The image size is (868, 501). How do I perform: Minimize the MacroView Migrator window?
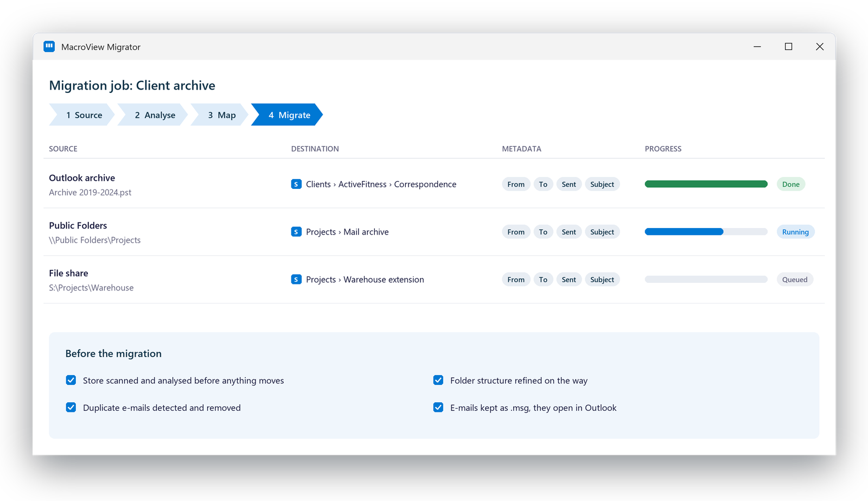(757, 47)
